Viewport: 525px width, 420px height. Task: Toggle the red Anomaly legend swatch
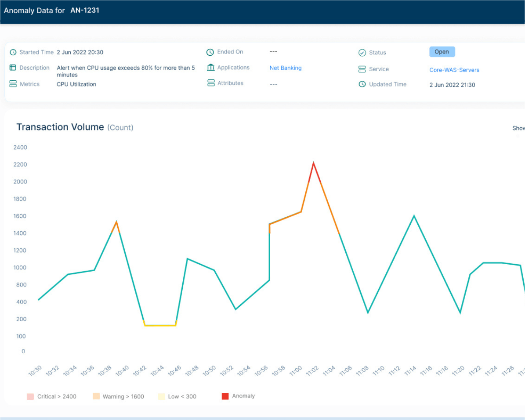pyautogui.click(x=225, y=396)
